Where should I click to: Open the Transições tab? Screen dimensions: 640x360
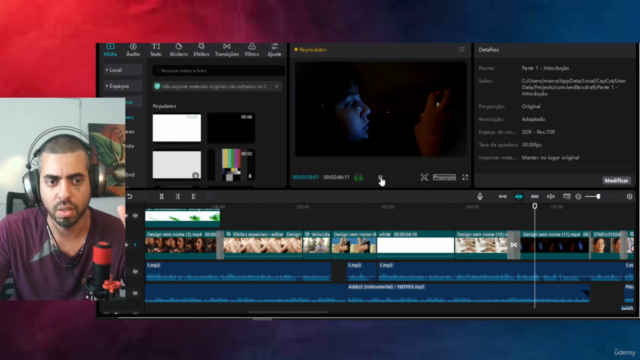point(227,50)
